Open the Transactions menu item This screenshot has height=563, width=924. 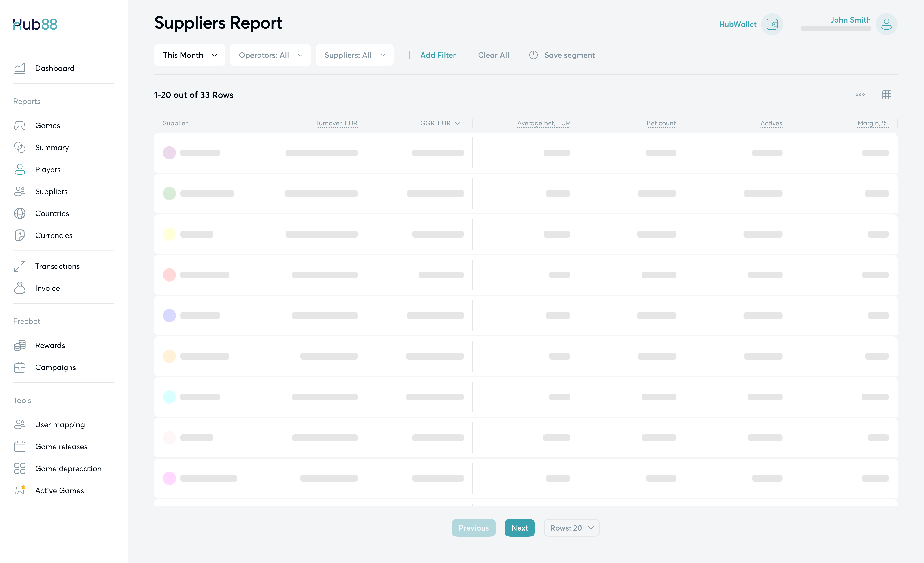[x=57, y=266]
